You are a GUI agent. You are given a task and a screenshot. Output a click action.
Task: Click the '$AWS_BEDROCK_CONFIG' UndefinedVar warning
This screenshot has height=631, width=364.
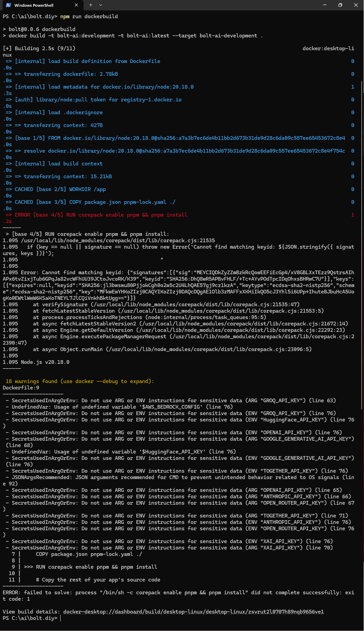click(x=120, y=407)
